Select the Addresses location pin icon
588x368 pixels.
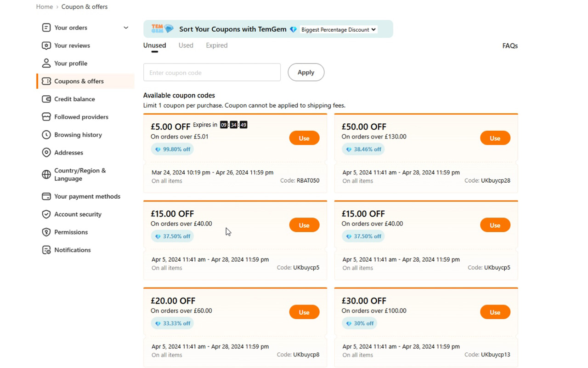tap(46, 153)
